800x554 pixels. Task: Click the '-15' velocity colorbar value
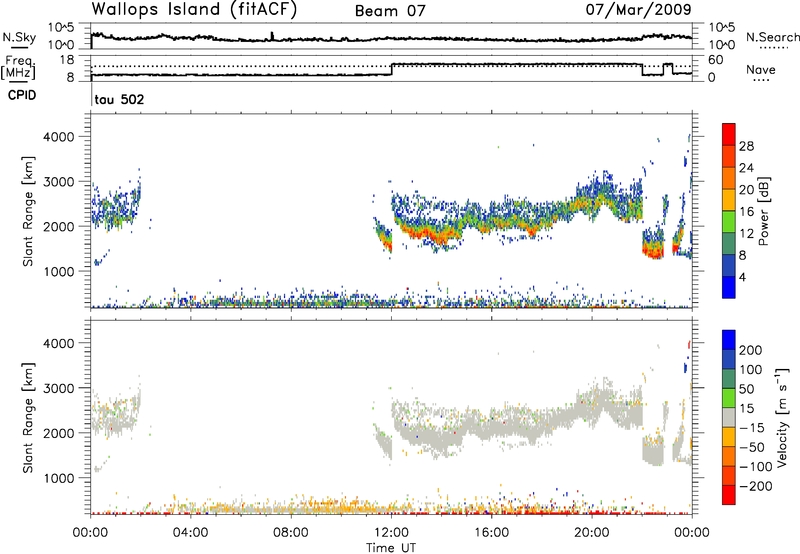click(x=752, y=429)
